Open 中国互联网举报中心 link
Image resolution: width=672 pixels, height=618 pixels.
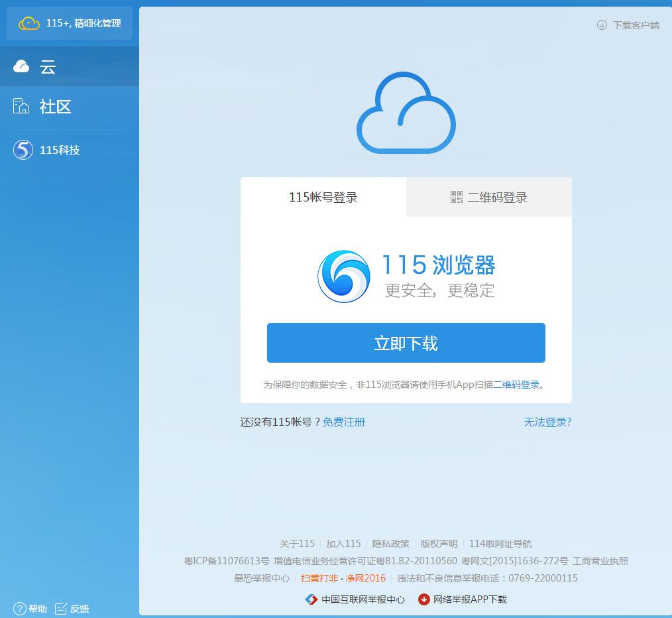click(363, 599)
